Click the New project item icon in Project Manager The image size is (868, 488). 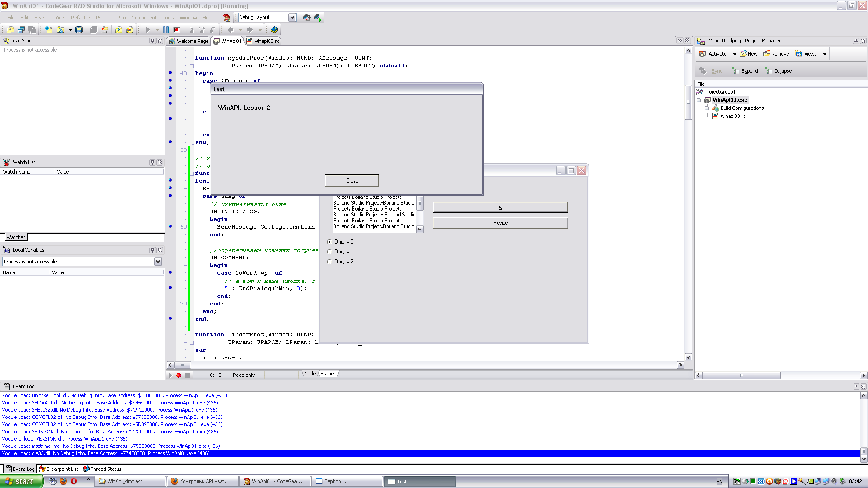[x=744, y=54]
